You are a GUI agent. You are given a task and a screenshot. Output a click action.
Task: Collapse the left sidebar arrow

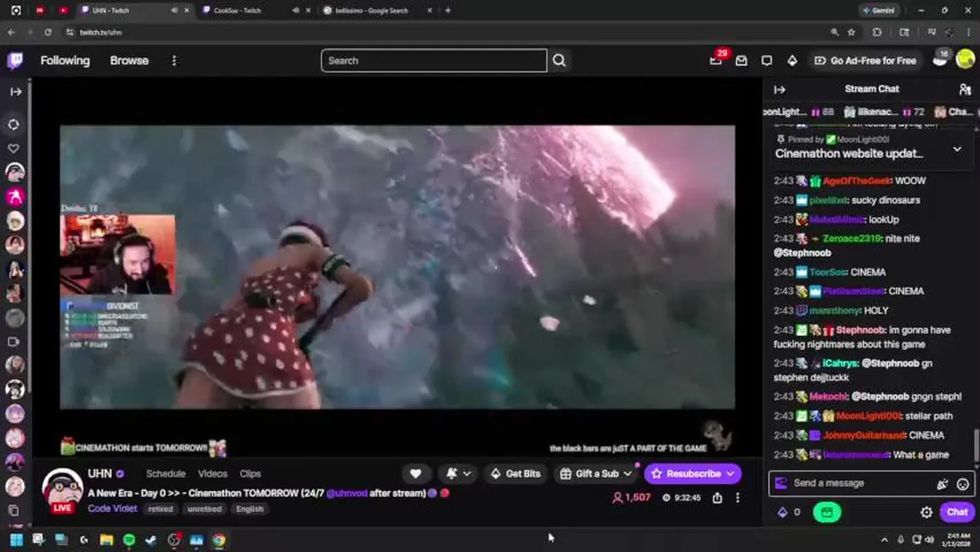coord(15,91)
